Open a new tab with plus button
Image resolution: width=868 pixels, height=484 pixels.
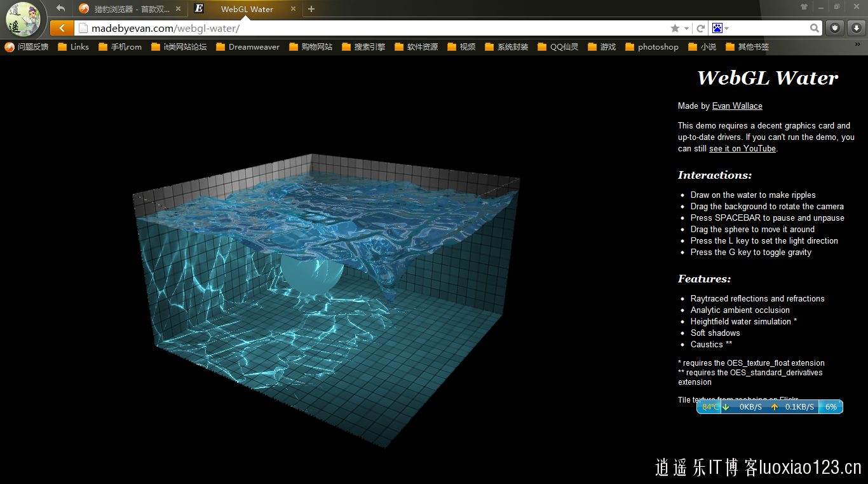[311, 9]
